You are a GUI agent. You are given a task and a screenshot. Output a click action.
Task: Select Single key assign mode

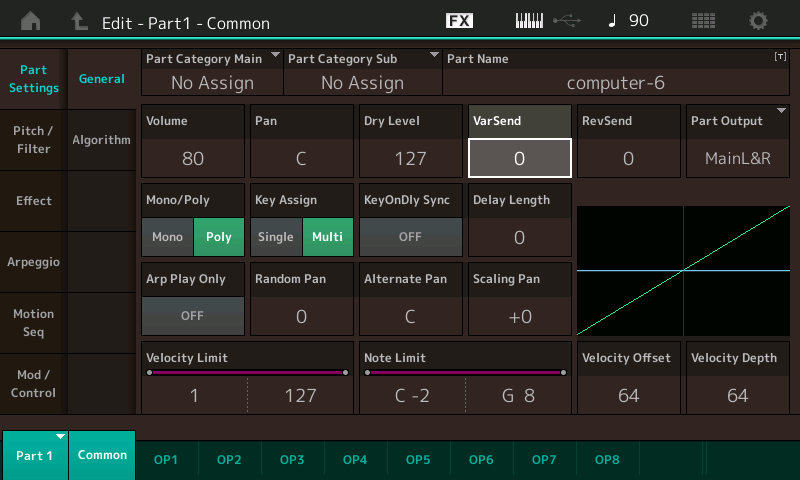coord(276,237)
